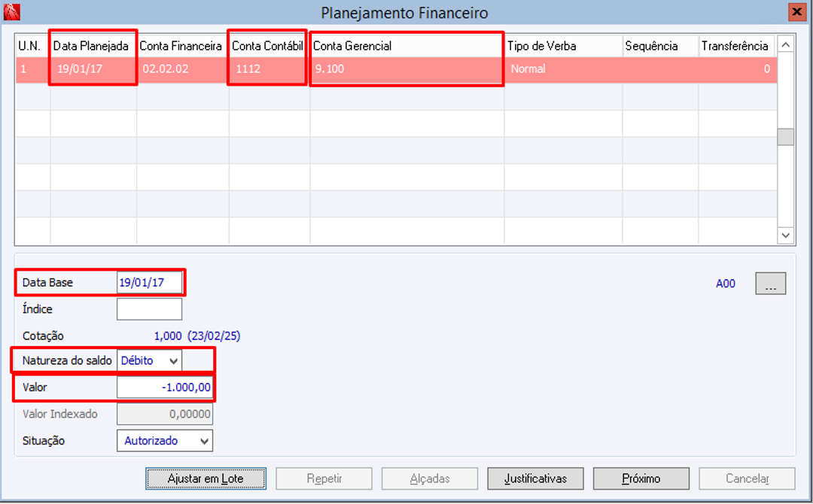The width and height of the screenshot is (813, 504).
Task: Select the 9.100 management account cell
Action: pyautogui.click(x=407, y=69)
